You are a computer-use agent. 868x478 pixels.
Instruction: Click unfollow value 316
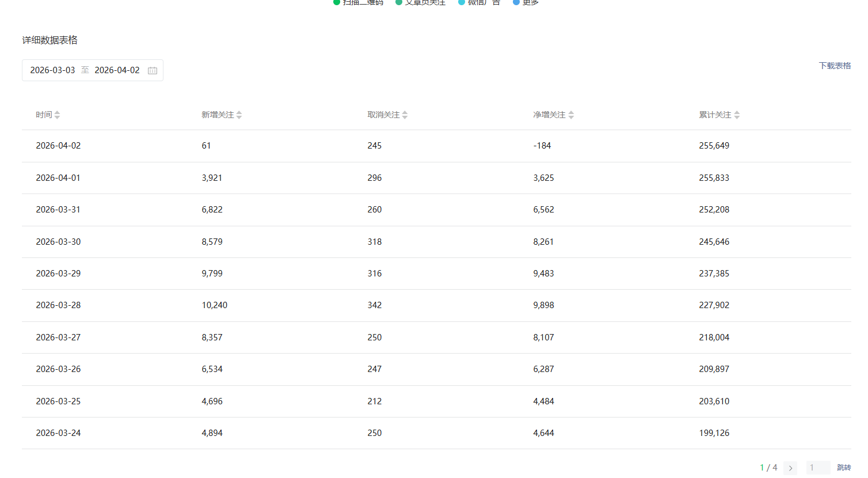coord(374,274)
